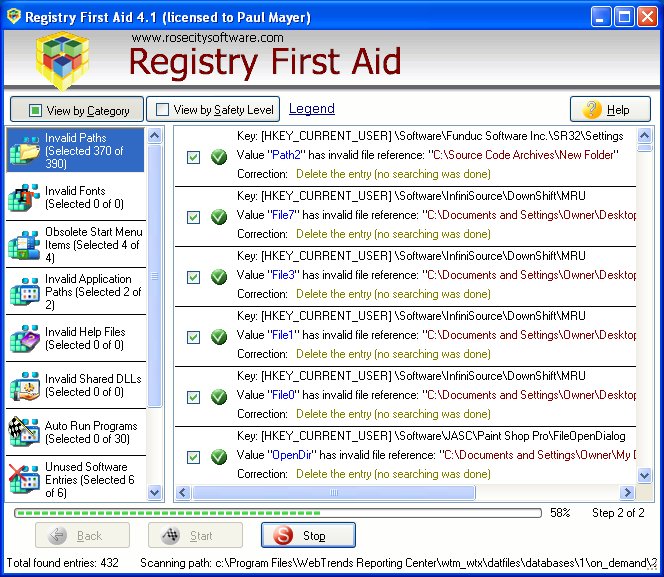Select Invalid Fonts category label
Screen dimensions: 664x577
tap(84, 197)
